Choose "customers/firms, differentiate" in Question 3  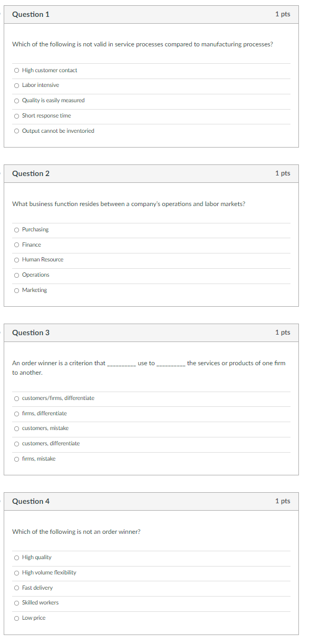point(16,398)
